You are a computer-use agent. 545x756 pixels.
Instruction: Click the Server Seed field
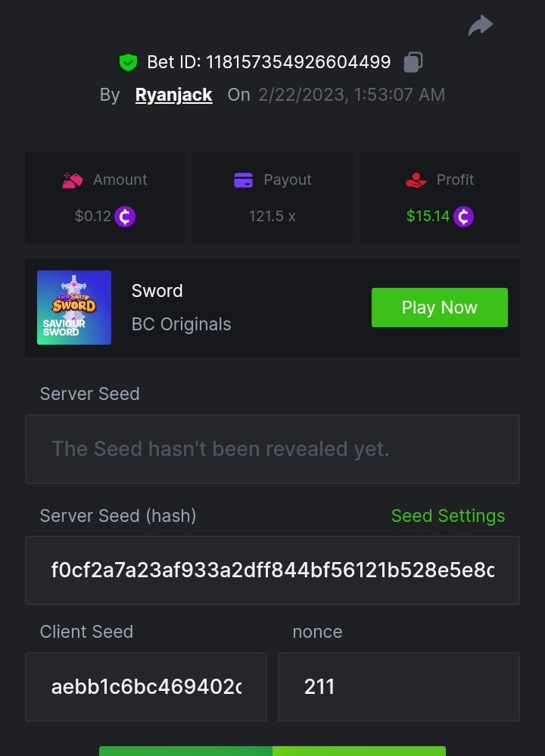(272, 449)
